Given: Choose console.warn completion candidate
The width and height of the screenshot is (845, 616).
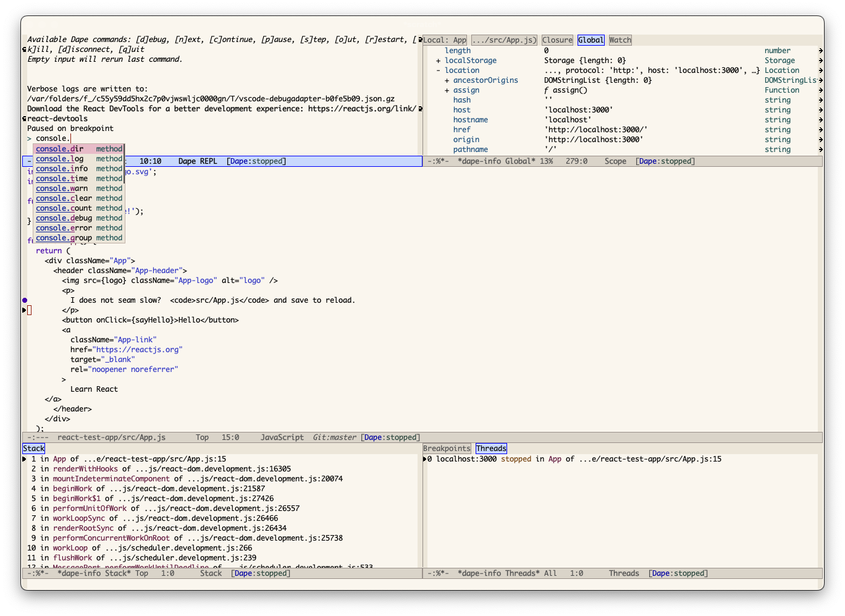Looking at the screenshot, I should pos(79,188).
